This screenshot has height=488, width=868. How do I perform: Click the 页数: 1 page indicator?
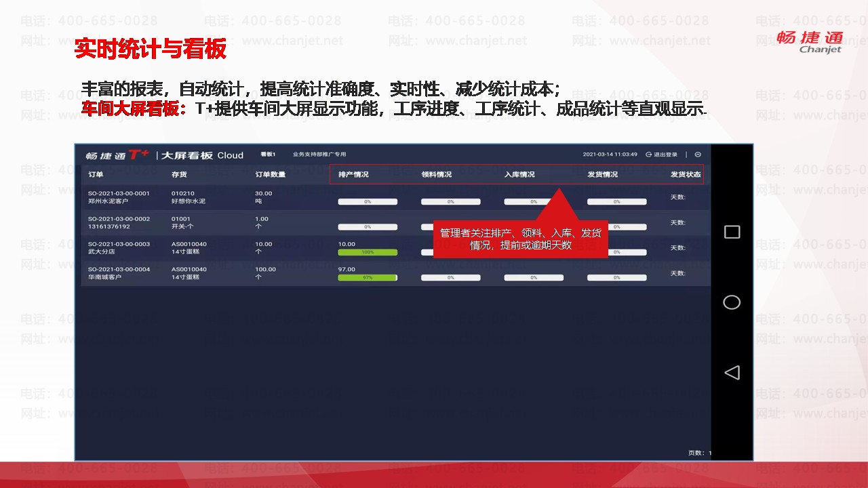click(699, 453)
